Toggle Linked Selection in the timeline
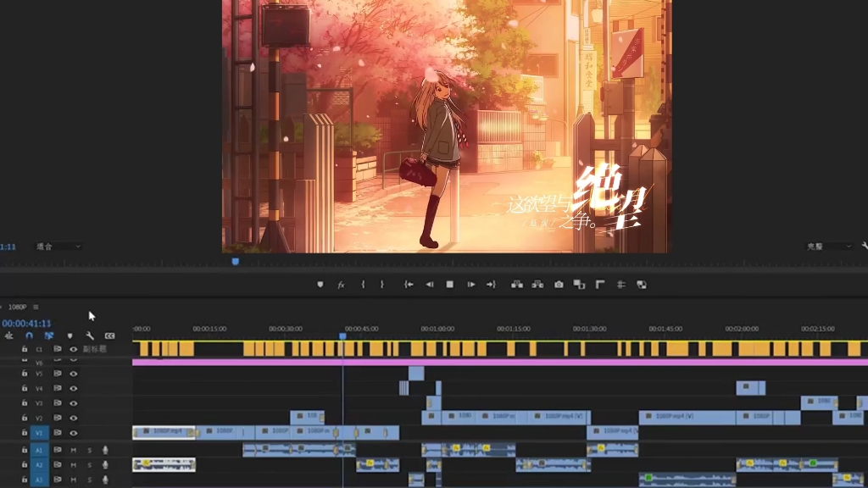This screenshot has height=488, width=868. 48,335
